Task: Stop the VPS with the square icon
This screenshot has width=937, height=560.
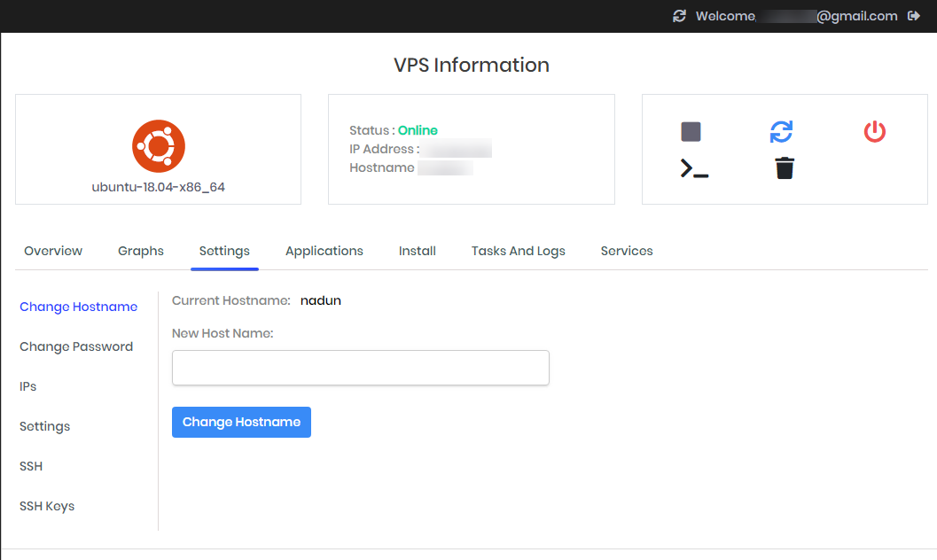Action: click(691, 131)
